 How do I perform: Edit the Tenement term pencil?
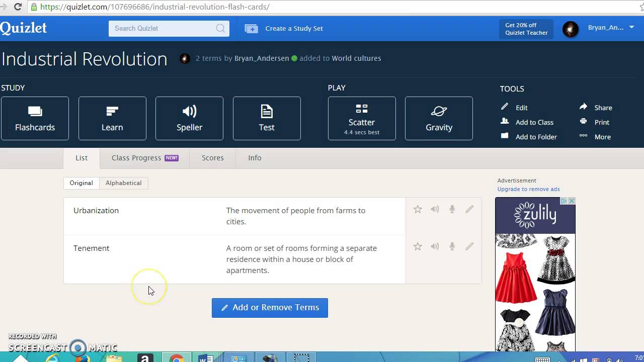pyautogui.click(x=469, y=246)
